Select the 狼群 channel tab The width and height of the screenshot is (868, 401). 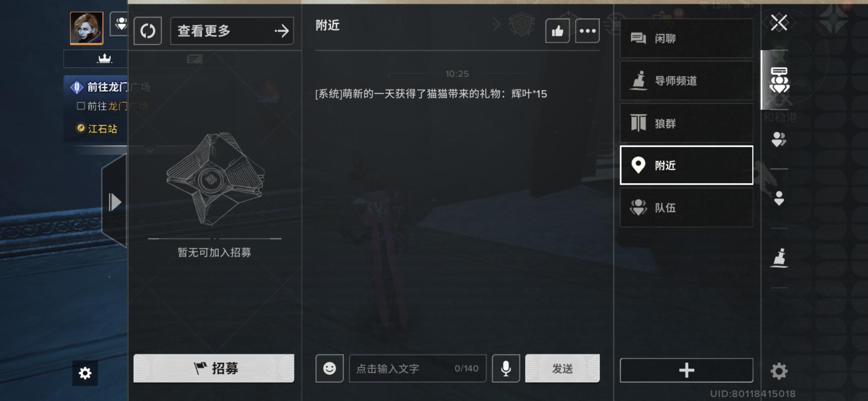click(x=687, y=123)
